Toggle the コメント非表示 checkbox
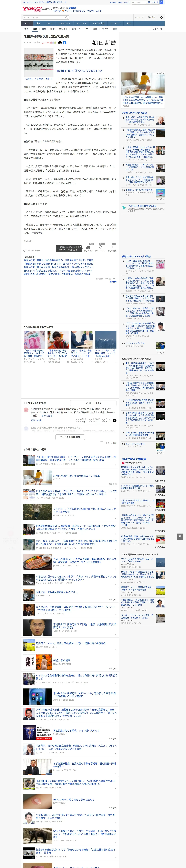 102,443
